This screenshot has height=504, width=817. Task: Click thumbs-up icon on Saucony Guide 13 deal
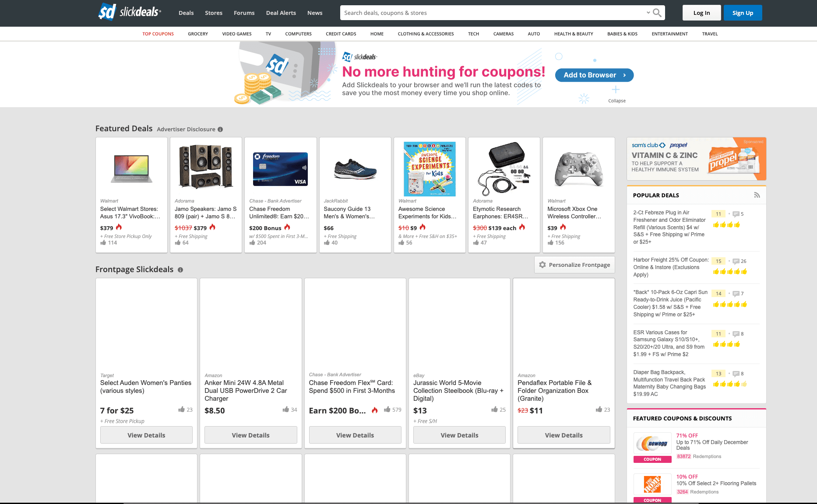pyautogui.click(x=327, y=242)
